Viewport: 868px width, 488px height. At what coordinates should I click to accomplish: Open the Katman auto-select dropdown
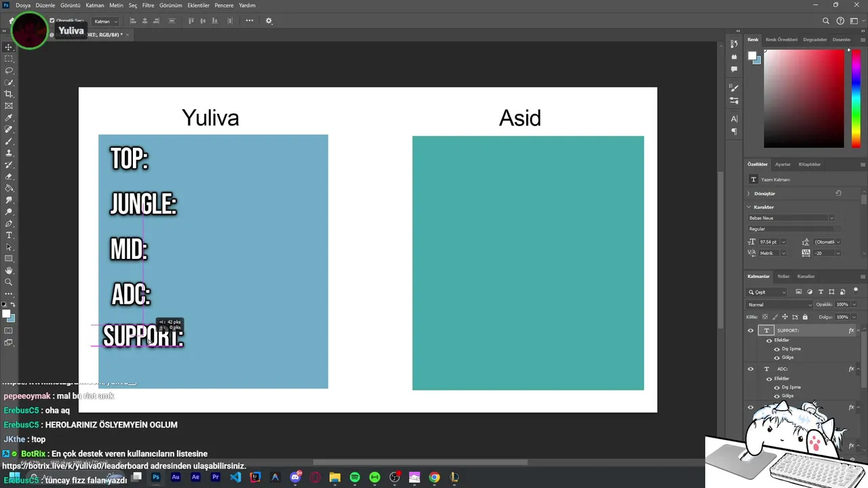coord(105,22)
